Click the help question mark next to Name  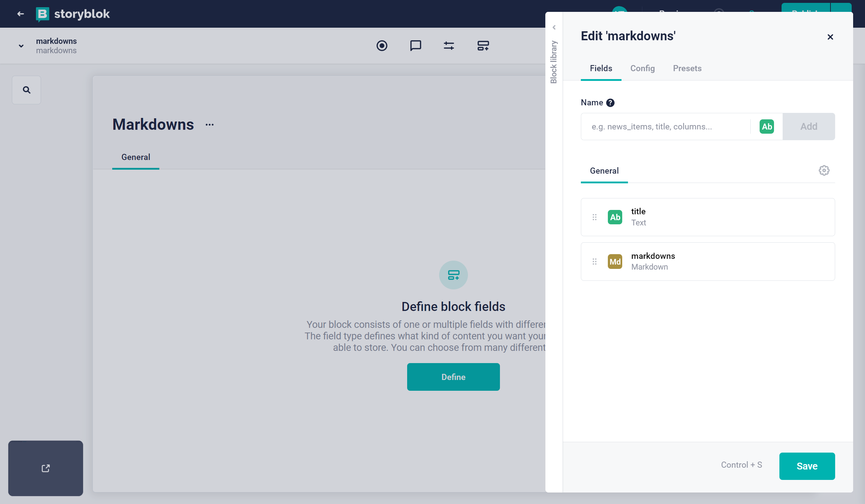[610, 103]
